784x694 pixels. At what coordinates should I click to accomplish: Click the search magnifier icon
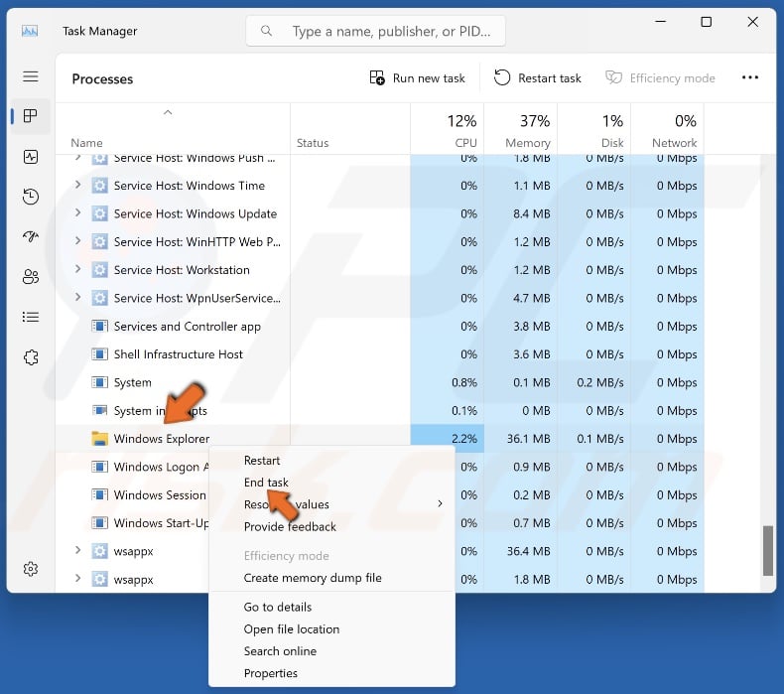(267, 31)
